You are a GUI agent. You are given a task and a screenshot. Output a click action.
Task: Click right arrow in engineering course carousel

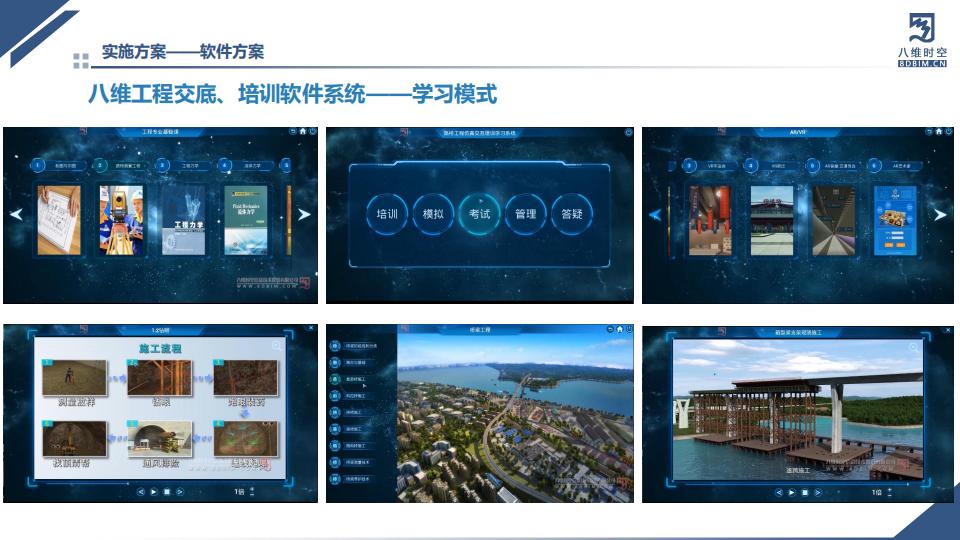pyautogui.click(x=304, y=214)
